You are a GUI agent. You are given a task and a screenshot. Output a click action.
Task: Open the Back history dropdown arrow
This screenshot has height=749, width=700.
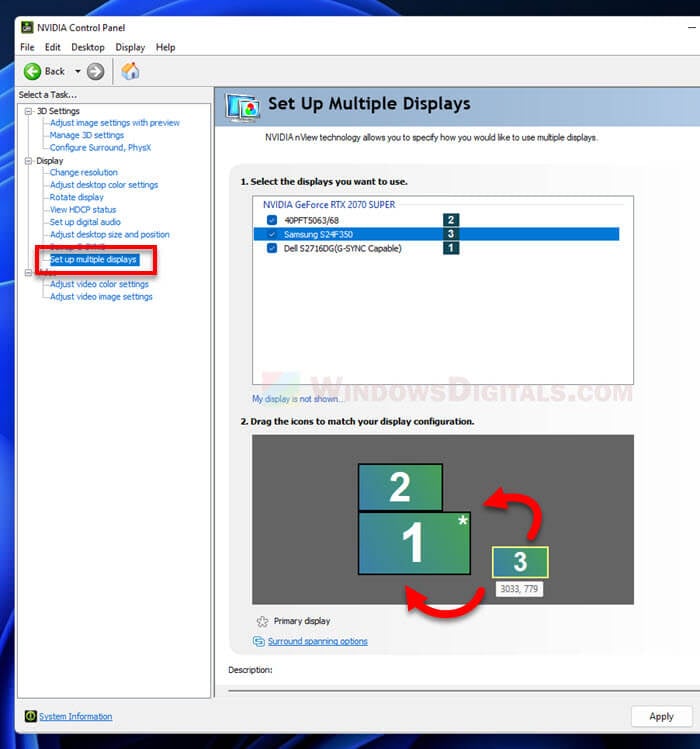click(x=77, y=72)
